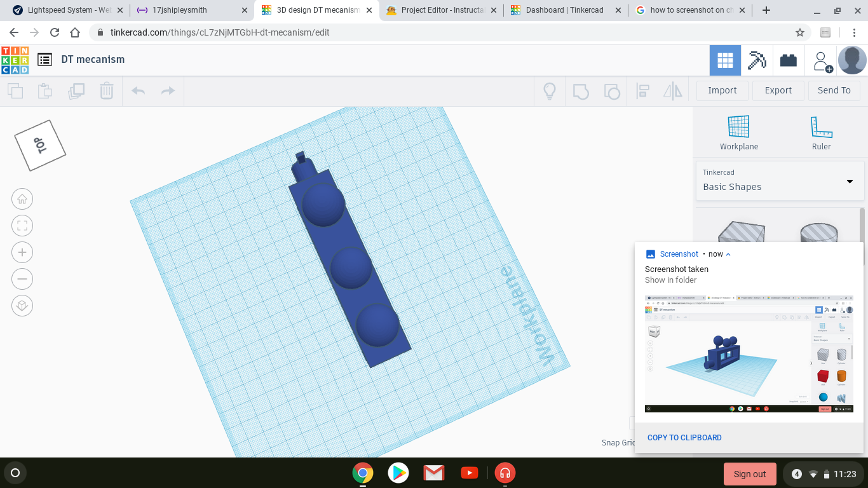
Task: Open the system tray clock
Action: tap(844, 474)
